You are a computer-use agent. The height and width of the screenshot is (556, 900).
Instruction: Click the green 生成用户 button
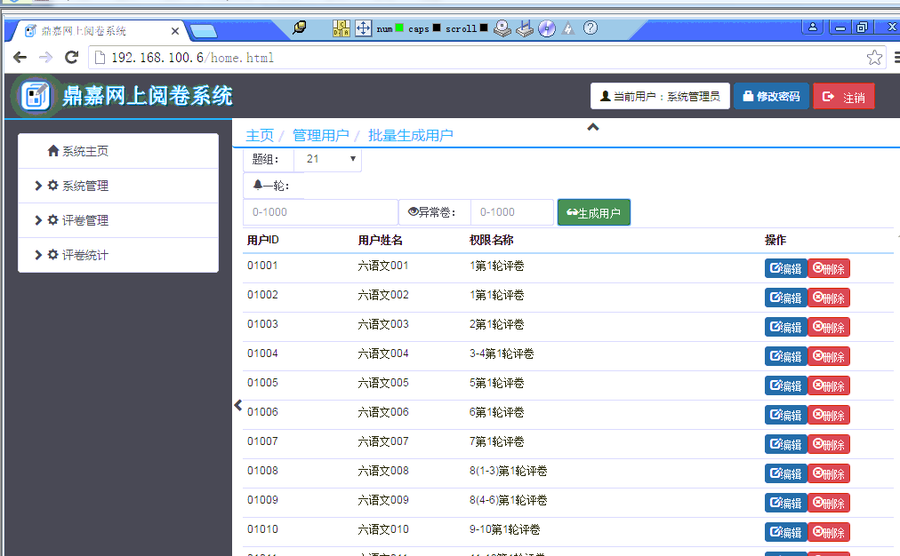(593, 212)
